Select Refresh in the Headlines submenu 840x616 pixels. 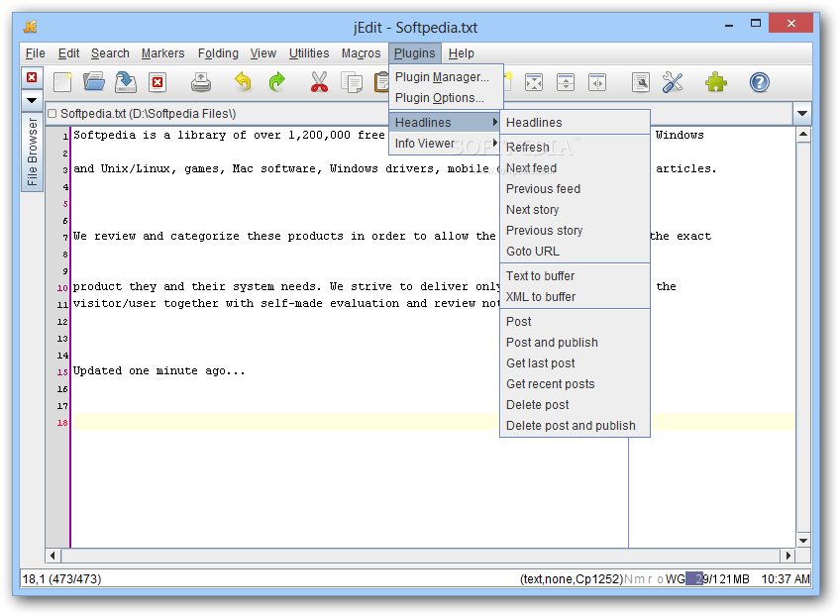(575, 148)
